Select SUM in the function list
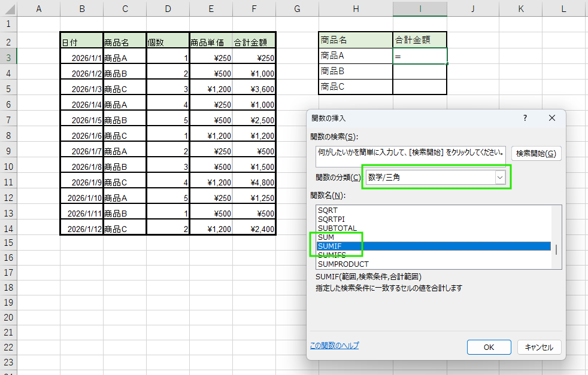 pos(326,237)
